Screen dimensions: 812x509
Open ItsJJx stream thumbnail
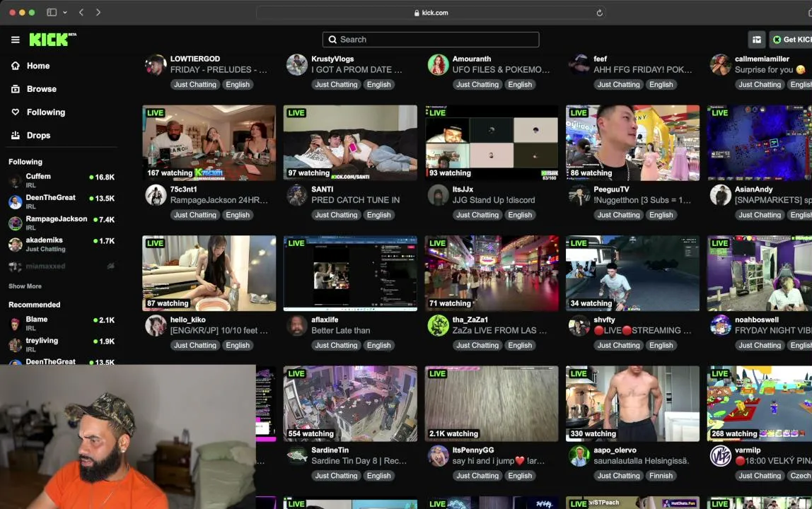pyautogui.click(x=492, y=143)
